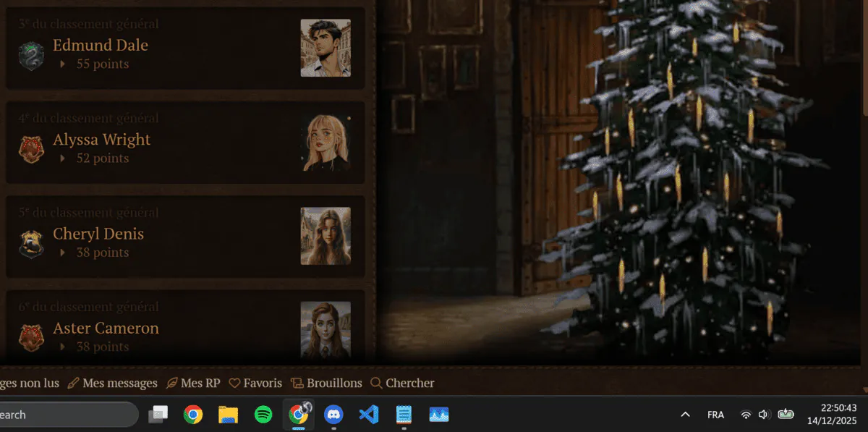This screenshot has height=432, width=868.
Task: Click the Gryffindor crest beside Alyssa Wright
Action: (31, 150)
